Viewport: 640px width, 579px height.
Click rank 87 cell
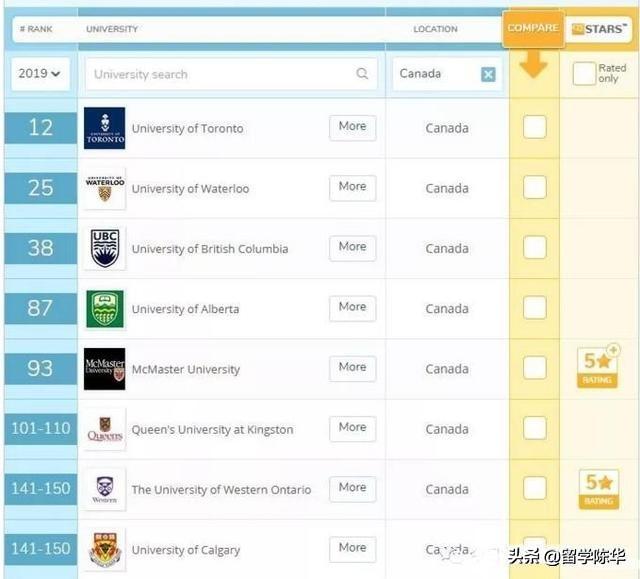[41, 308]
